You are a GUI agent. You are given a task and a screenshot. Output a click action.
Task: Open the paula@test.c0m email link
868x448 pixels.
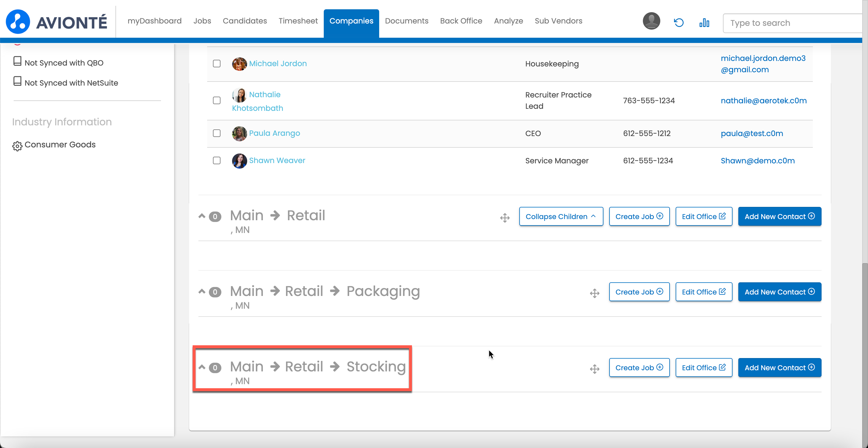751,133
